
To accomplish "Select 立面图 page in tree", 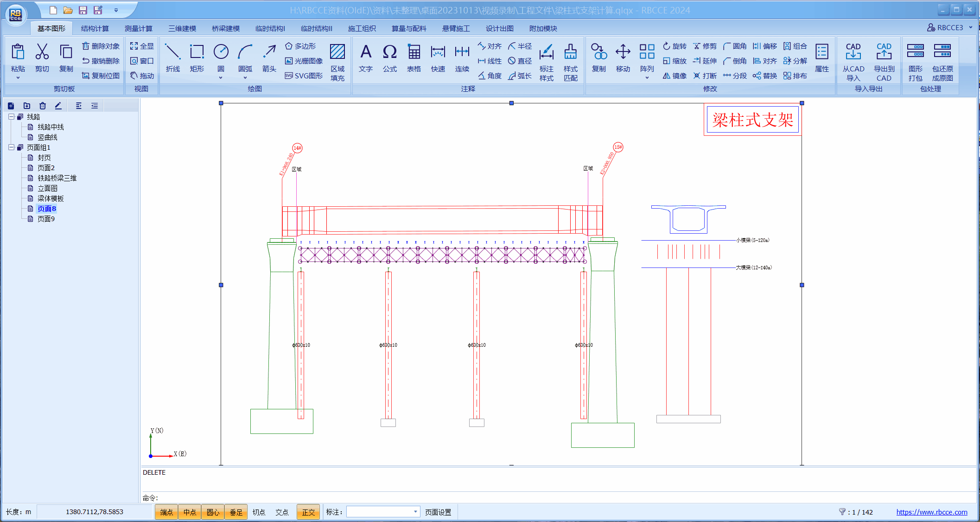I will pyautogui.click(x=47, y=188).
